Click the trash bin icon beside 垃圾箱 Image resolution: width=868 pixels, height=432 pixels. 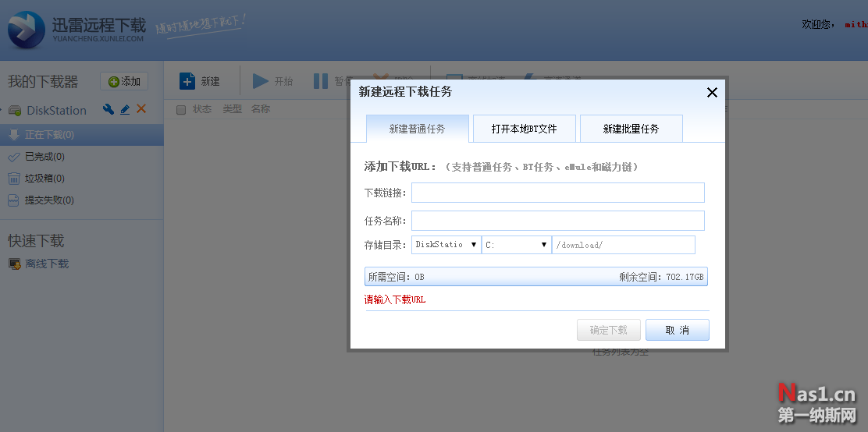[14, 178]
